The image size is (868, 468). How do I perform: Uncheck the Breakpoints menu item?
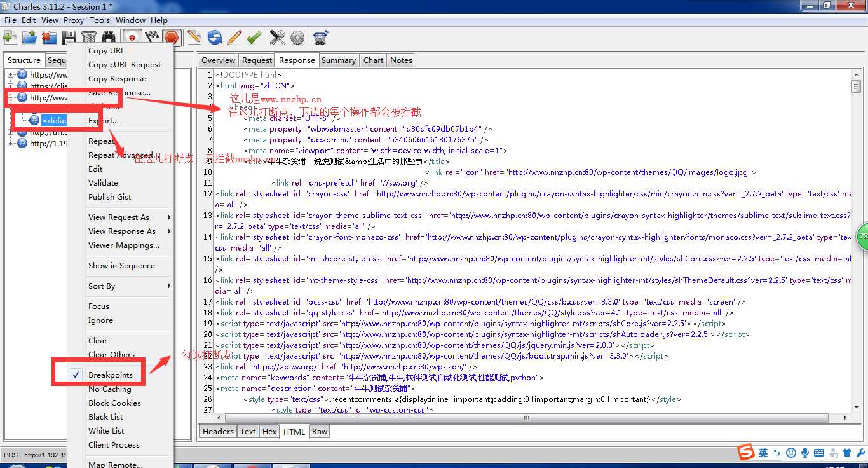click(x=111, y=375)
